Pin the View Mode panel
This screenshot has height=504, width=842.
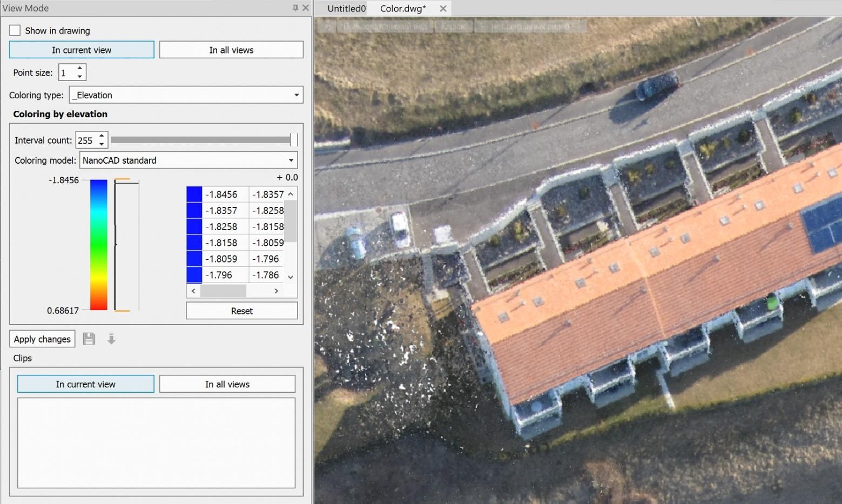tap(295, 8)
